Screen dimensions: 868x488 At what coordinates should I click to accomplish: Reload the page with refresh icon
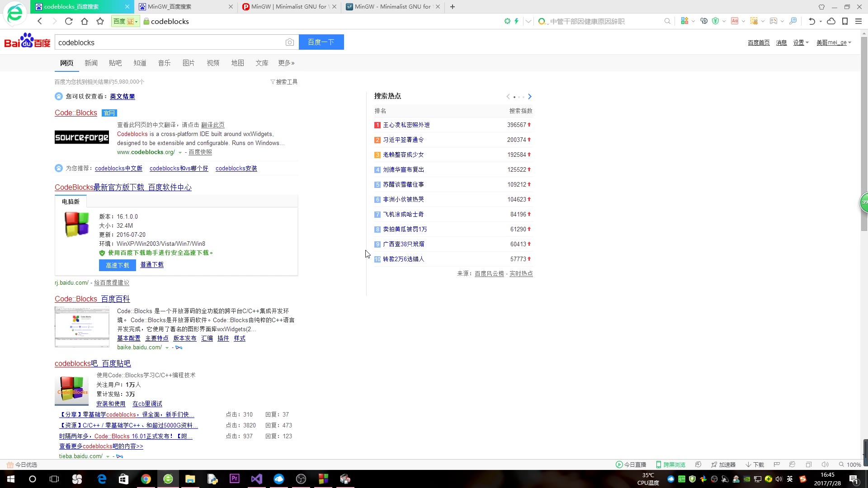pos(69,21)
